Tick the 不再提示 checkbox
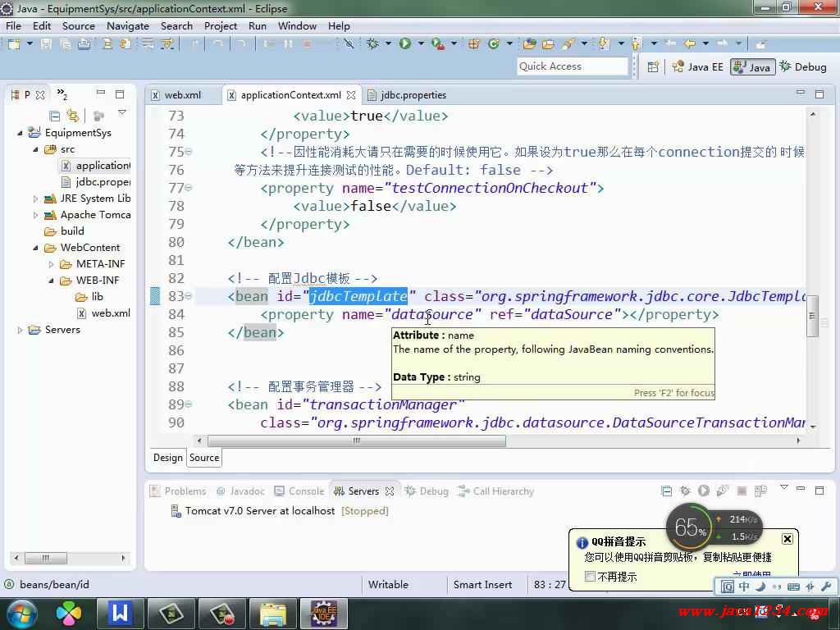The width and height of the screenshot is (840, 630). (x=590, y=576)
